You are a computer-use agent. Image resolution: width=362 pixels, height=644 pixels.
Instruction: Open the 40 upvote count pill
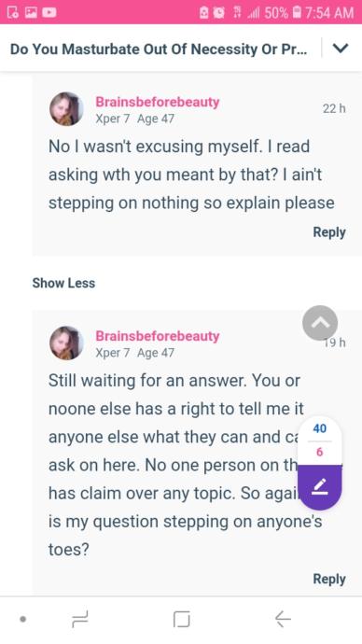320,428
